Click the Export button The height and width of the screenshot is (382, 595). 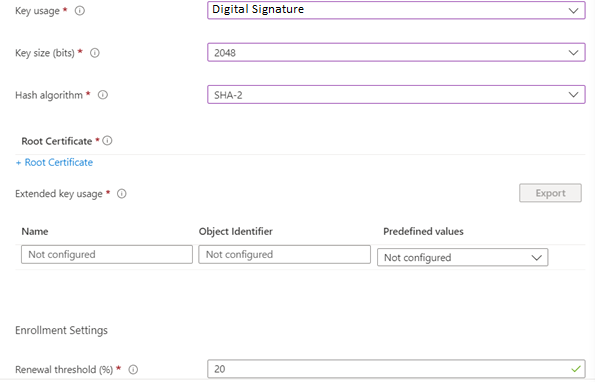click(550, 193)
